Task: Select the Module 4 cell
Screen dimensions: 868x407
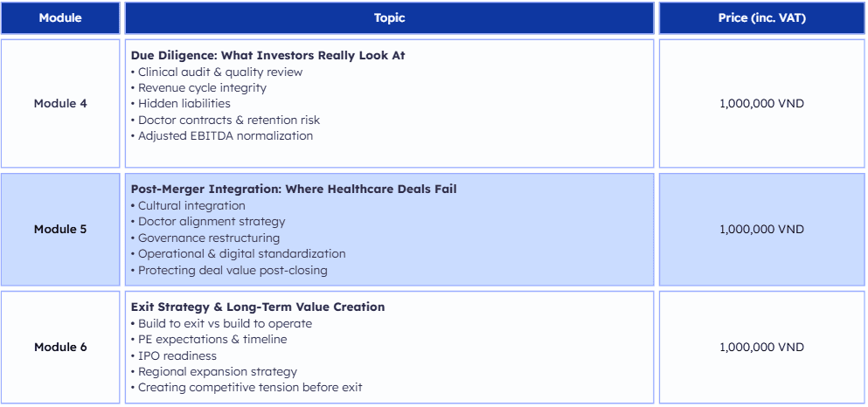Action: point(60,103)
